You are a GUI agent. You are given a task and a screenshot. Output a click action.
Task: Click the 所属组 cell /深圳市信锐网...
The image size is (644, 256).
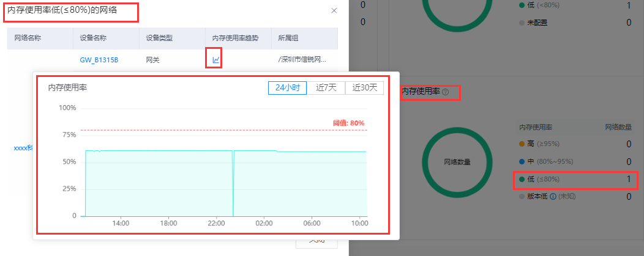[x=302, y=60]
